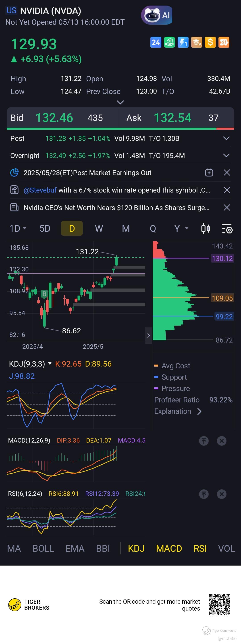
Task: Toggle the VOL indicator
Action: tap(226, 548)
